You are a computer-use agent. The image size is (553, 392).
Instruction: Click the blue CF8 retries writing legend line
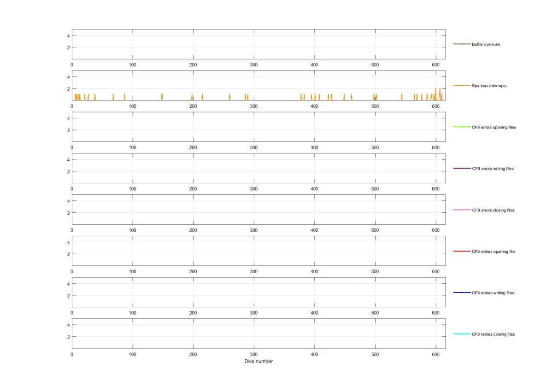coord(462,293)
